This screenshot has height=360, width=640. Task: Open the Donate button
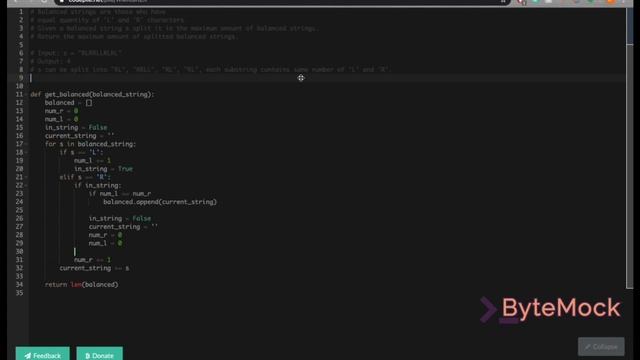[x=100, y=354]
